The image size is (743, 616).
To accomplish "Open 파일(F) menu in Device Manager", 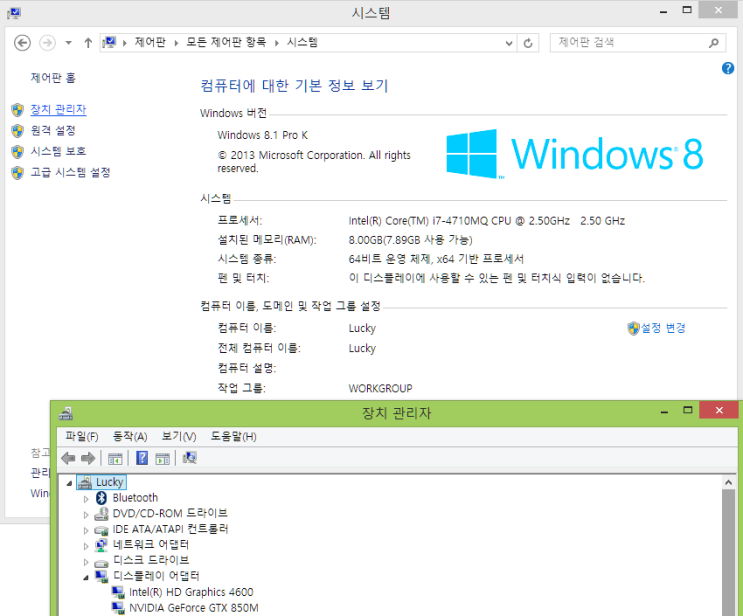I will pos(82,436).
